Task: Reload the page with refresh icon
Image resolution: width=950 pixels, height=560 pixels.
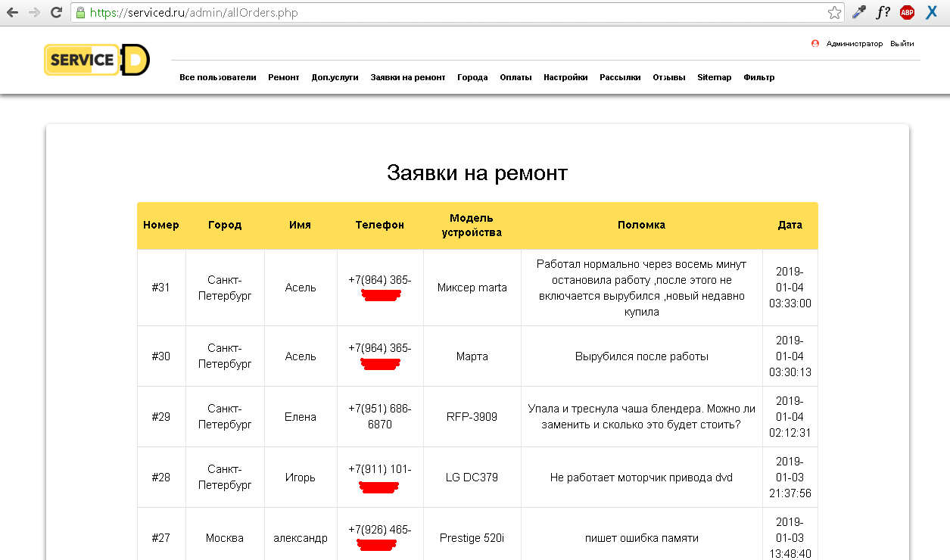Action: (x=56, y=12)
